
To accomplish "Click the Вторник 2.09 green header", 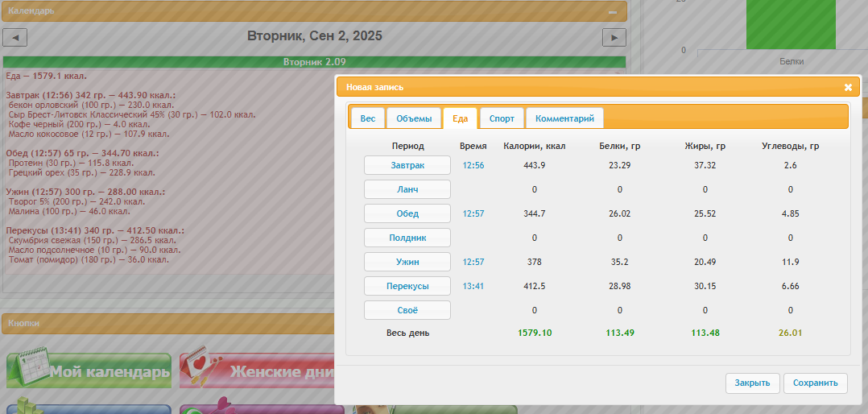I will pyautogui.click(x=314, y=62).
